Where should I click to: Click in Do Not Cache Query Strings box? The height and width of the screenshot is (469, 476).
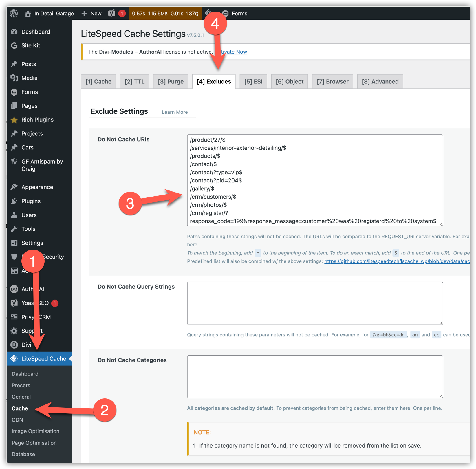[315, 303]
